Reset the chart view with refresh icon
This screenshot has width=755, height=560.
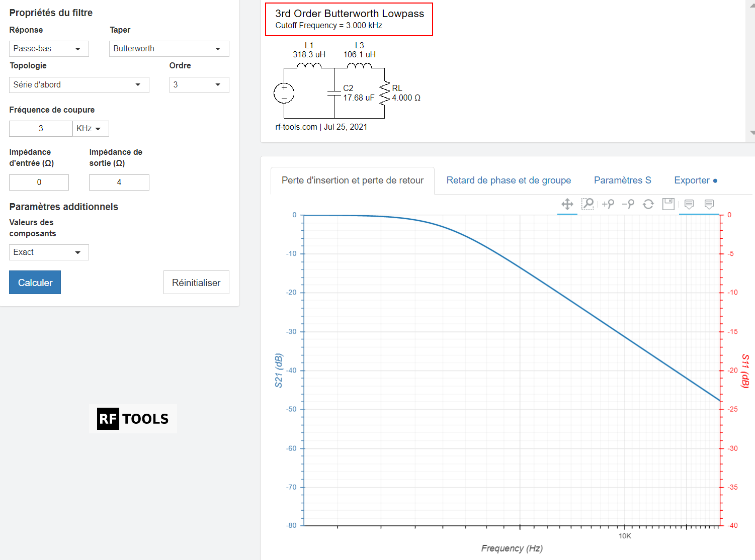(648, 204)
